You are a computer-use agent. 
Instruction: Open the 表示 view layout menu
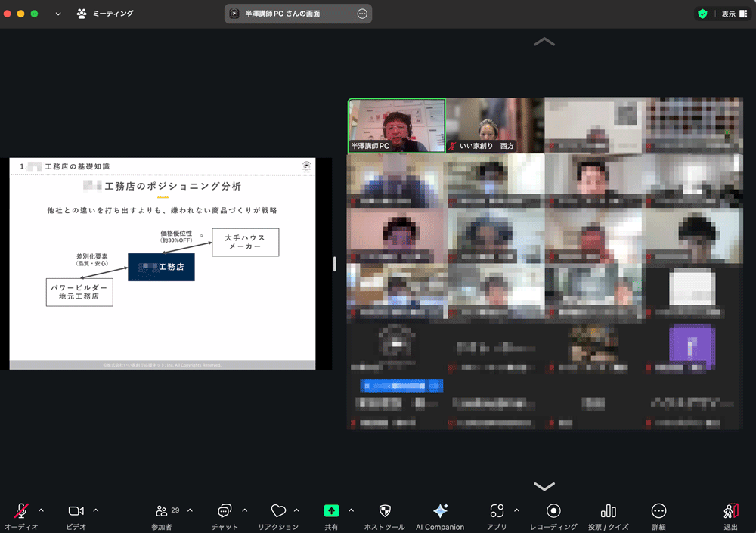pyautogui.click(x=734, y=14)
